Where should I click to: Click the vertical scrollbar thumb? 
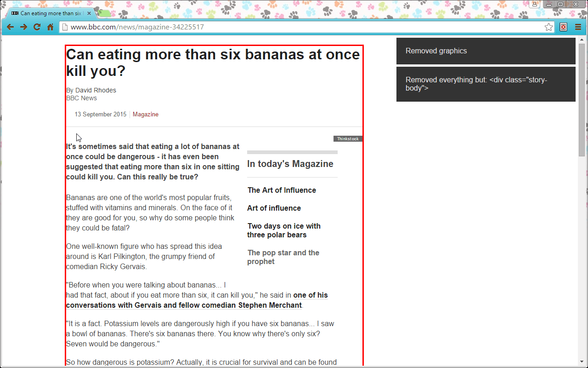[582, 100]
